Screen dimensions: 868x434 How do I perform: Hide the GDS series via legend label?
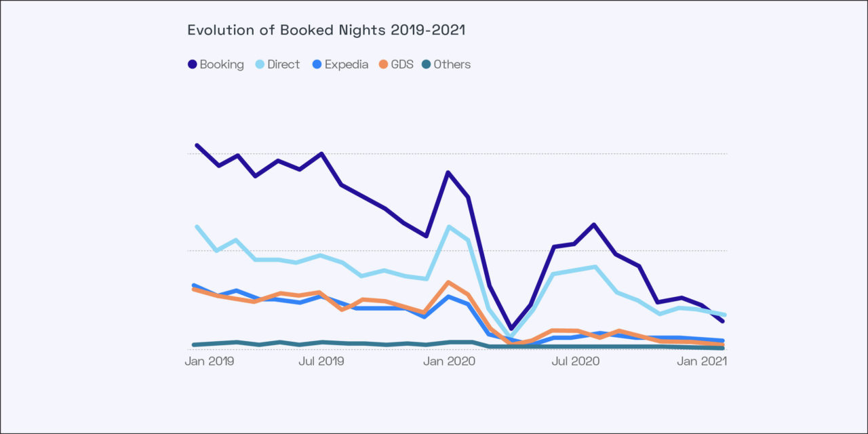coord(402,64)
